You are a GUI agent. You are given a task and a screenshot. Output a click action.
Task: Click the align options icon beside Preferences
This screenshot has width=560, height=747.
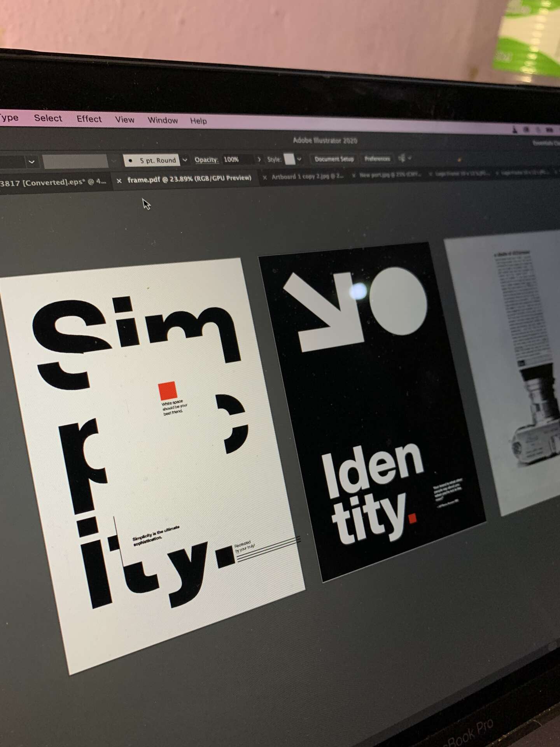click(x=402, y=158)
